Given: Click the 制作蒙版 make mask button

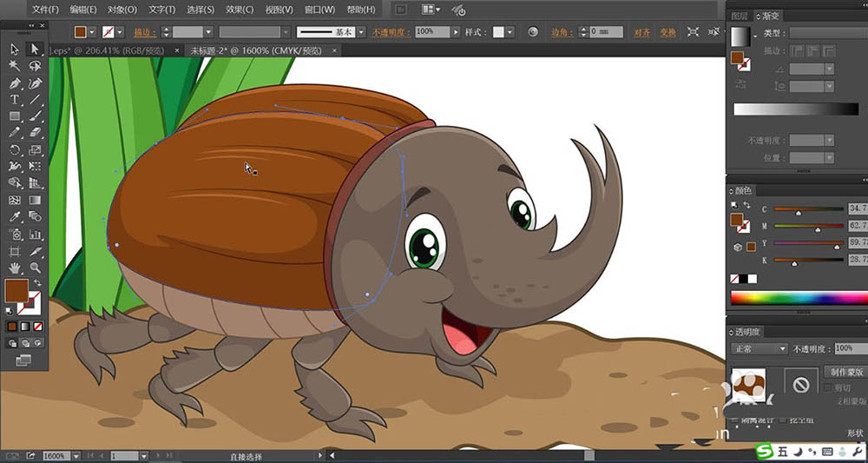Looking at the screenshot, I should tap(845, 372).
